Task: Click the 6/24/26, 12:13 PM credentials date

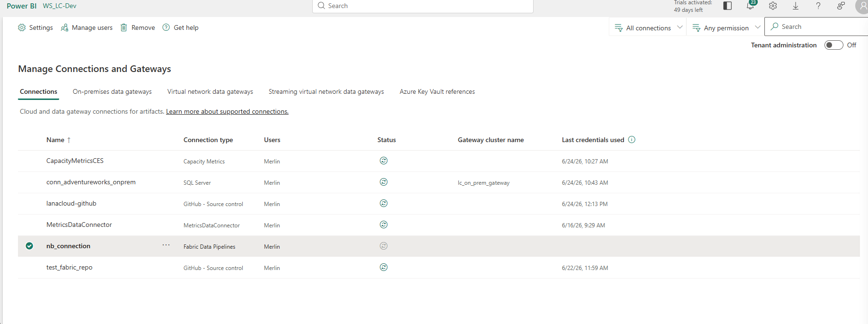Action: point(585,204)
